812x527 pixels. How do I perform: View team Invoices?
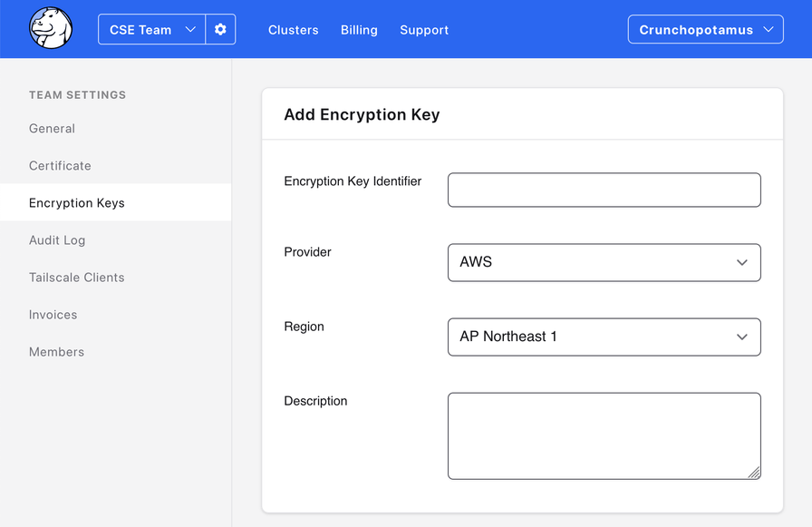click(x=53, y=314)
